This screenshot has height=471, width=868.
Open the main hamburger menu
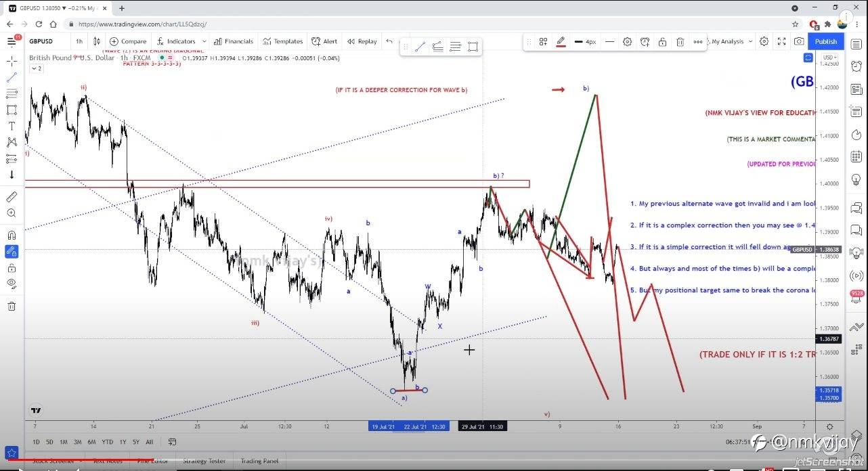12,41
